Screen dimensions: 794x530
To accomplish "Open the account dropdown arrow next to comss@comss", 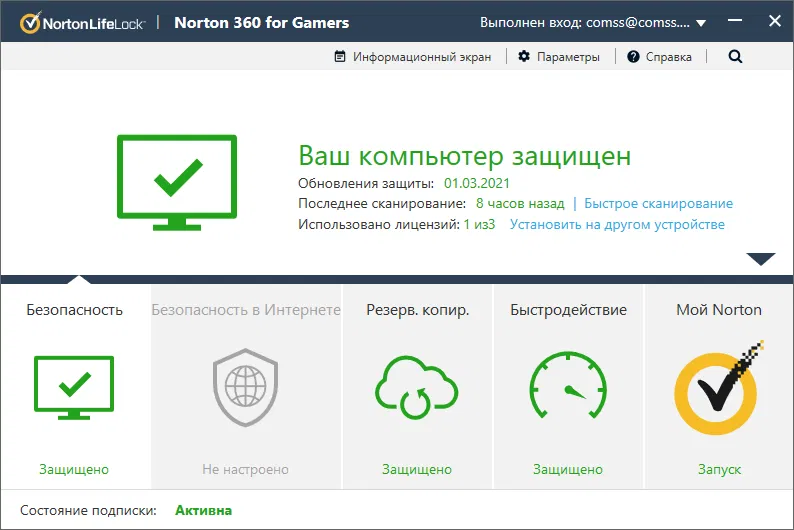I will pyautogui.click(x=701, y=23).
